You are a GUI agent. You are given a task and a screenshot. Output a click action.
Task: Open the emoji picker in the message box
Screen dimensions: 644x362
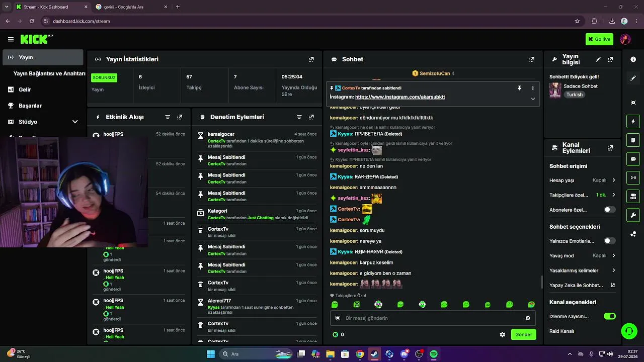[528, 318]
